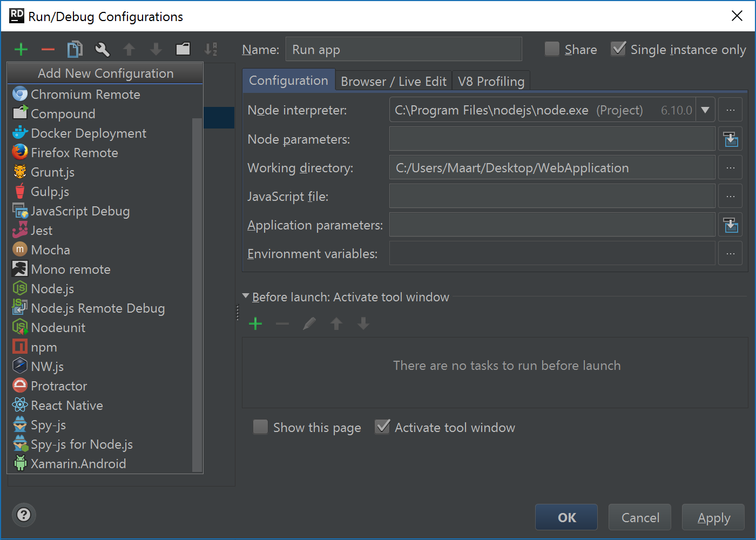The height and width of the screenshot is (540, 756).
Task: Enable the Show this page checkbox
Action: (260, 427)
